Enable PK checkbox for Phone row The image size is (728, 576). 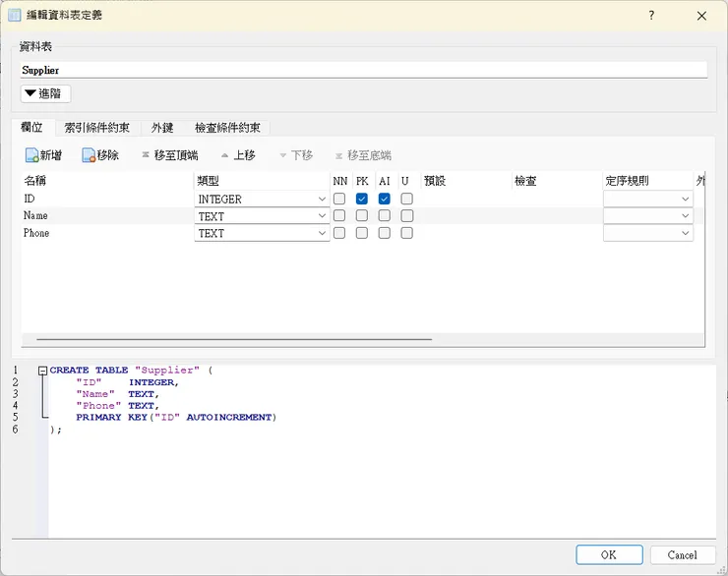(x=362, y=233)
